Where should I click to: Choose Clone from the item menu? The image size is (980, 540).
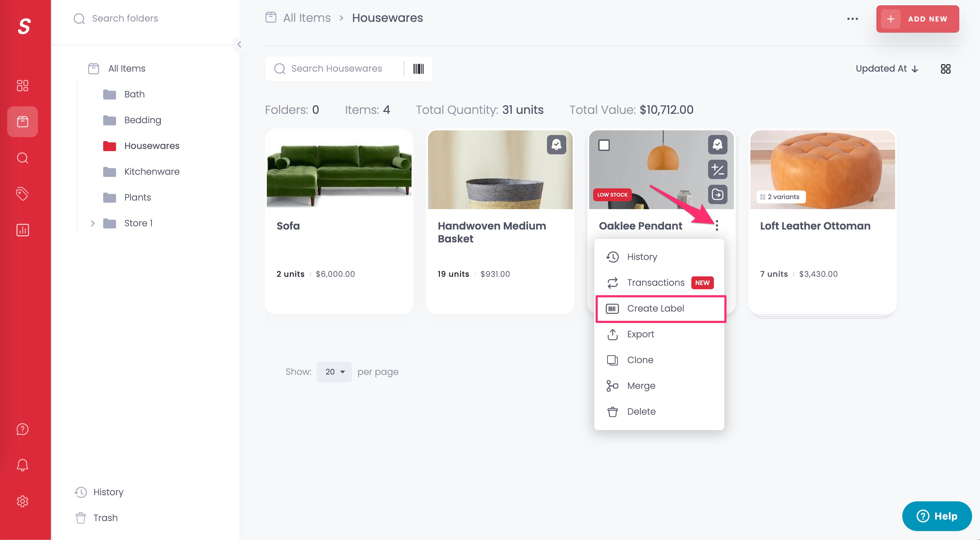(640, 360)
